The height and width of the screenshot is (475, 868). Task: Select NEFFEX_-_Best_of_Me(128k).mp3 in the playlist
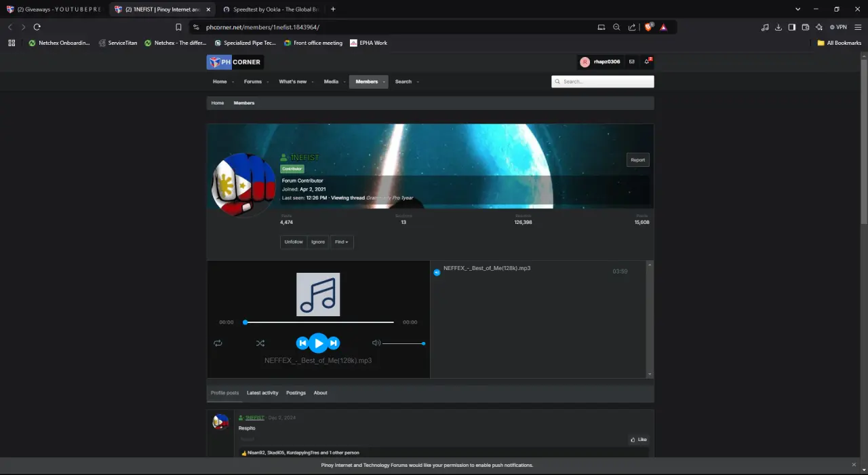(x=487, y=268)
